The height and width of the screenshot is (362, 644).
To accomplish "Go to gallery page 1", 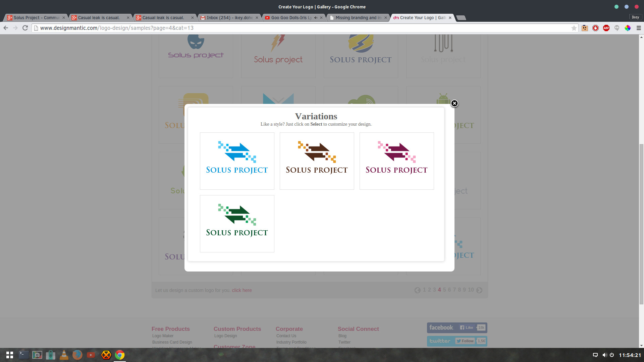I will pyautogui.click(x=424, y=290).
